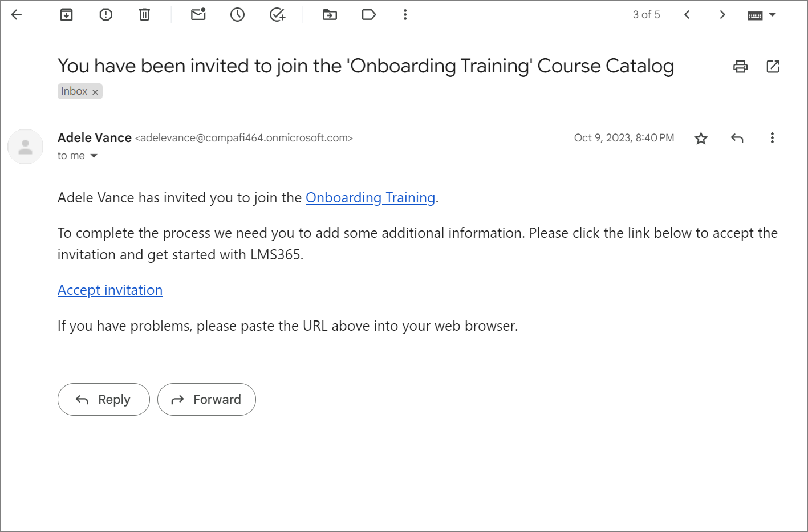The width and height of the screenshot is (808, 532).
Task: Open the Move to folder icon
Action: click(330, 15)
